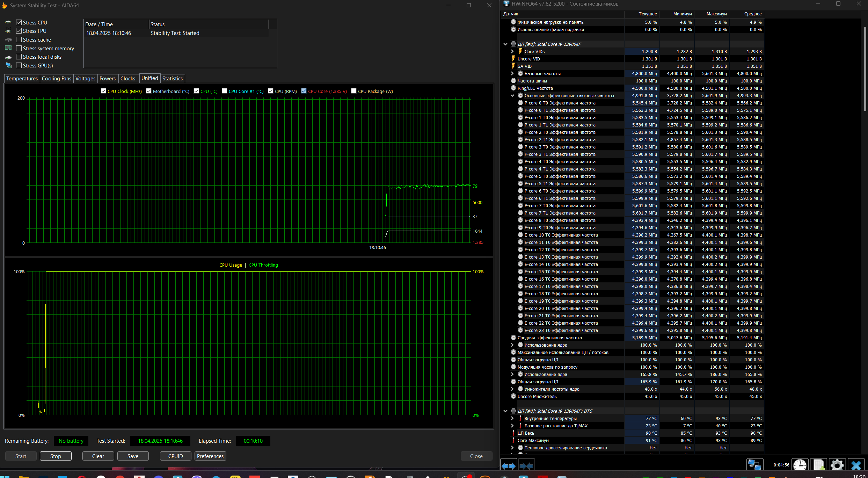Open HWiNFO sensor settings gear icon
The image size is (868, 478).
click(x=837, y=465)
